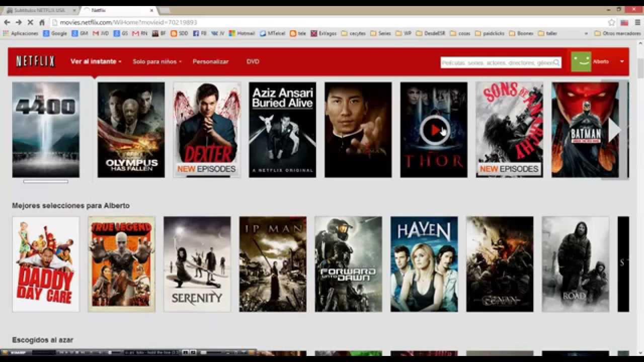Screen dimensions: 644x362
Task: Stop page loading with the X button
Action: click(x=30, y=22)
